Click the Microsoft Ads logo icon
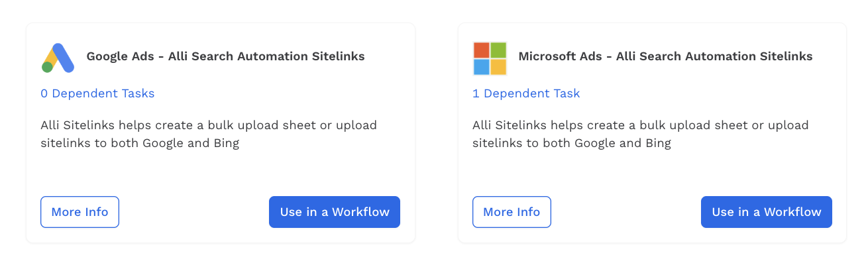The image size is (868, 265). point(490,58)
